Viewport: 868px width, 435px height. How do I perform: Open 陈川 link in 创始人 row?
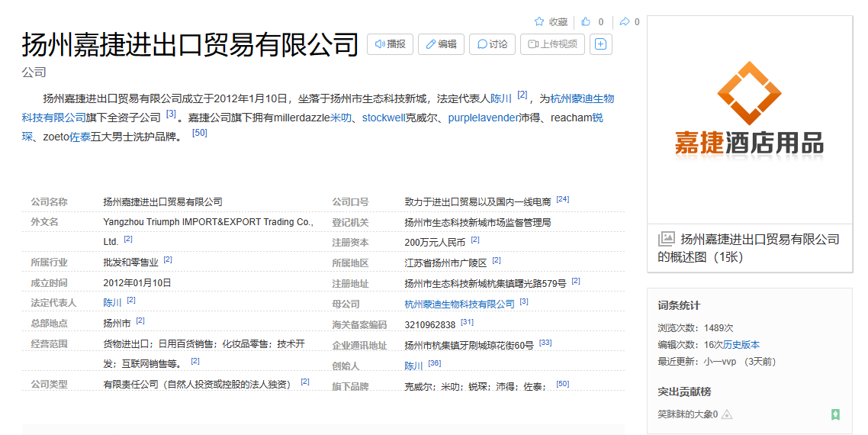coord(413,366)
